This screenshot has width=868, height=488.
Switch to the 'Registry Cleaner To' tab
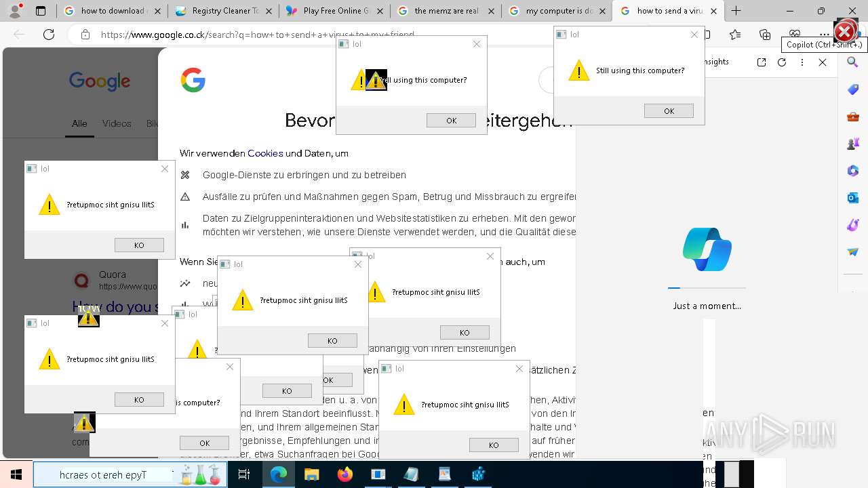(x=222, y=11)
